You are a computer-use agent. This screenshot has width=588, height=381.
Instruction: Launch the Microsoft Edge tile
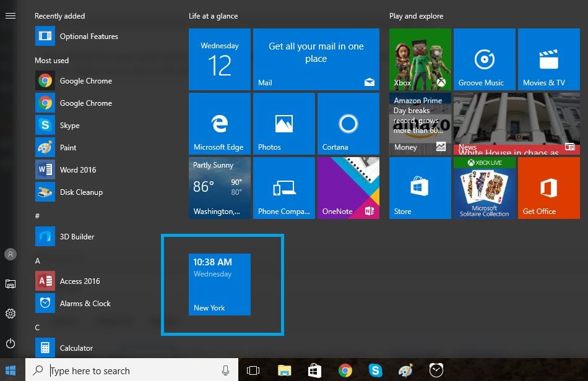pos(220,124)
